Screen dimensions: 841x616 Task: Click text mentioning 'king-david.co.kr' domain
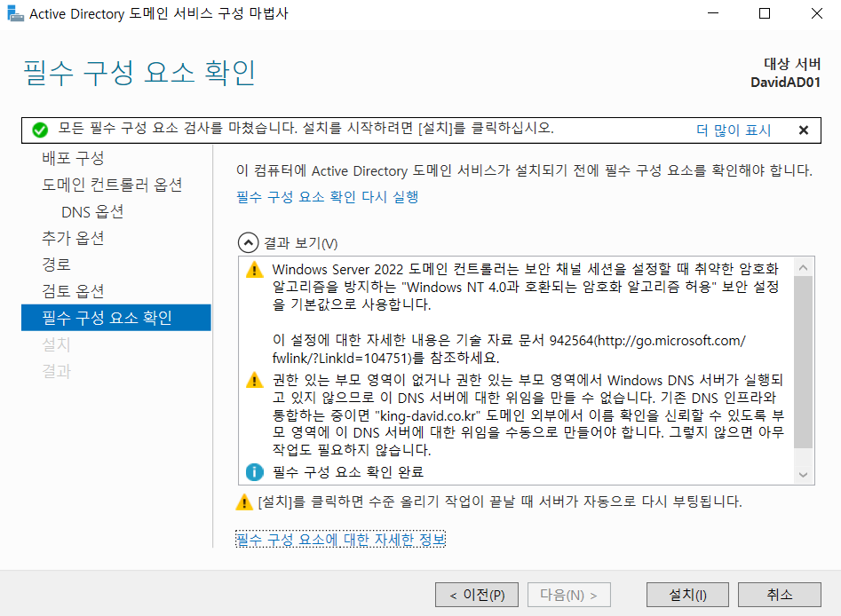[x=528, y=415]
